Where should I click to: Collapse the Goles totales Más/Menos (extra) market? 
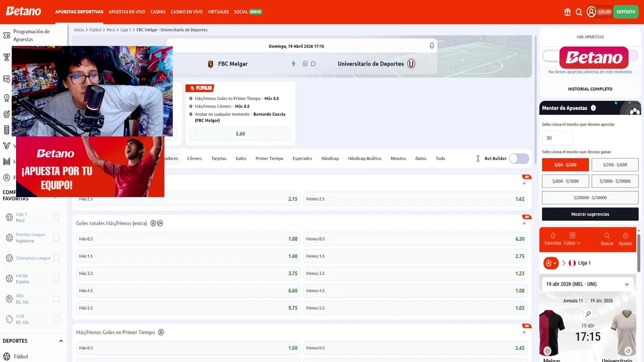[524, 223]
